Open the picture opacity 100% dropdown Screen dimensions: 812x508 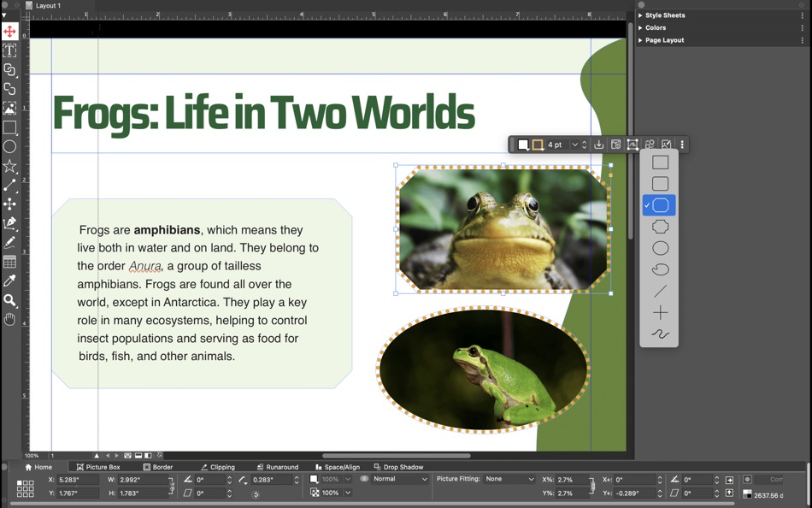(349, 493)
